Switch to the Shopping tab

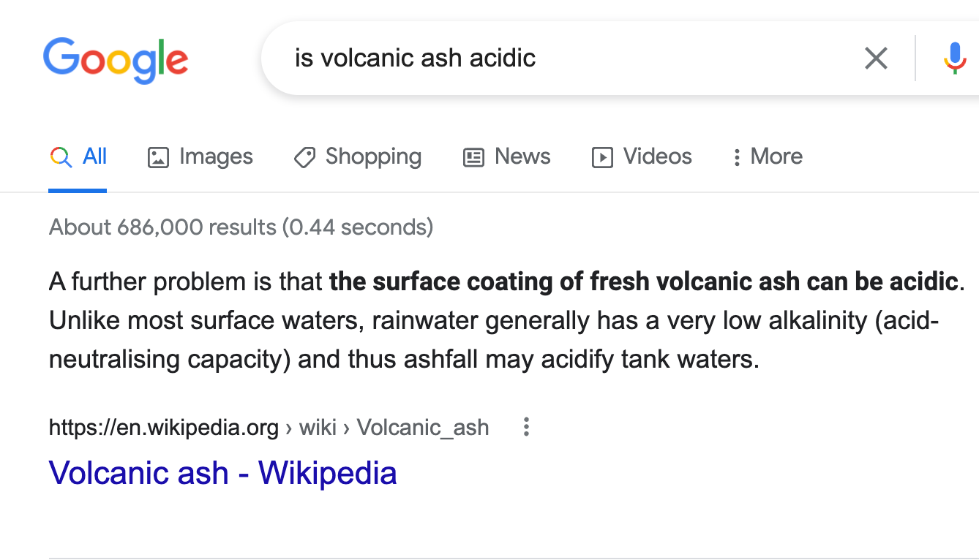373,156
